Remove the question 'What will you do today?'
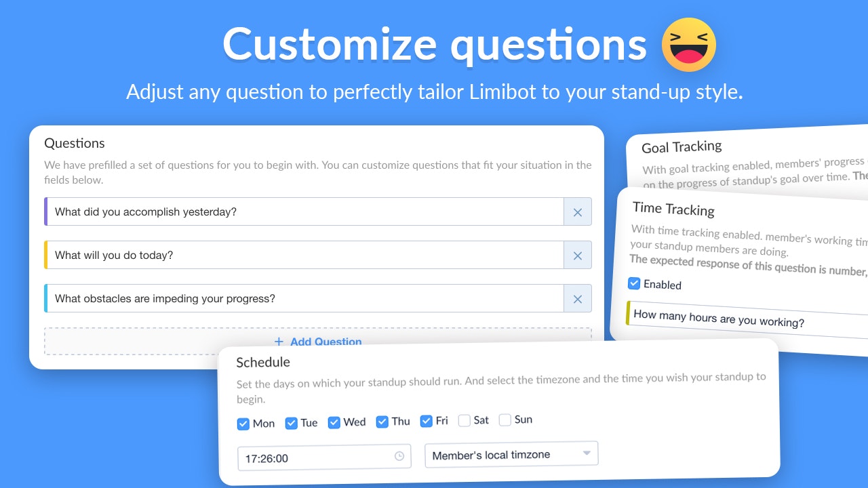868x488 pixels. (577, 256)
